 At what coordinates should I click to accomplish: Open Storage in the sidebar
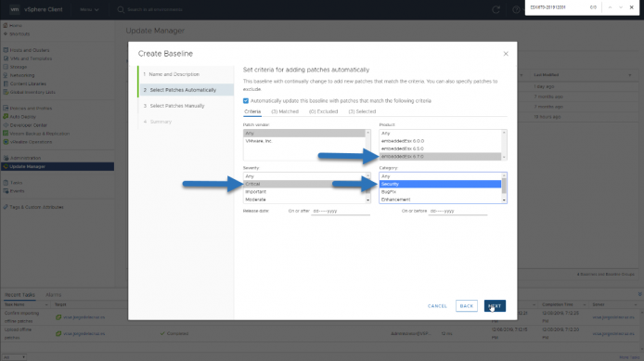[18, 67]
